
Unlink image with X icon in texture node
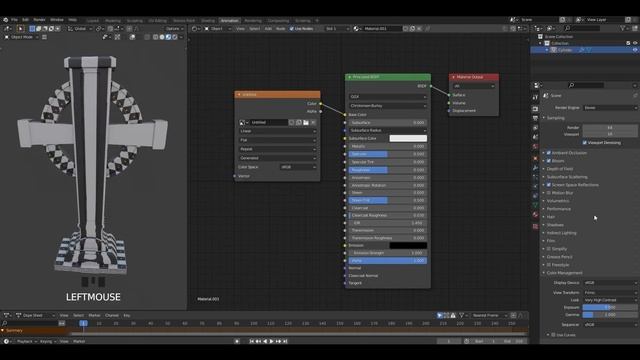[x=313, y=122]
